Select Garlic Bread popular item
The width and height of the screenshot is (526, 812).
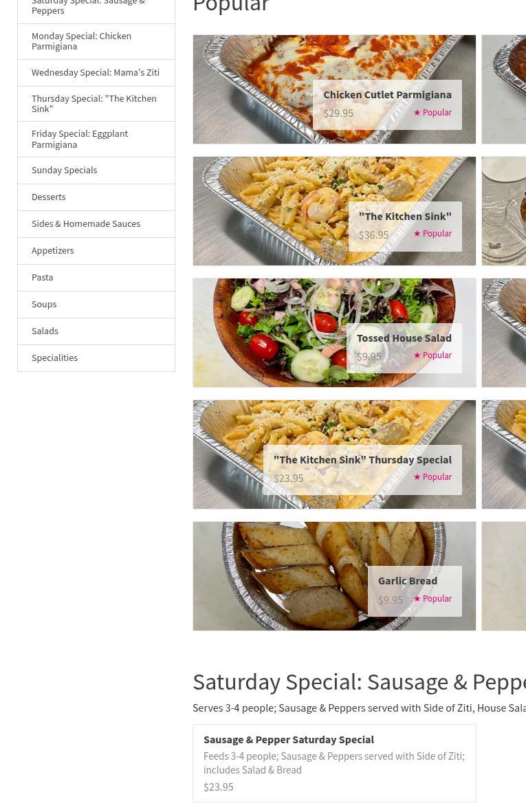(x=334, y=576)
